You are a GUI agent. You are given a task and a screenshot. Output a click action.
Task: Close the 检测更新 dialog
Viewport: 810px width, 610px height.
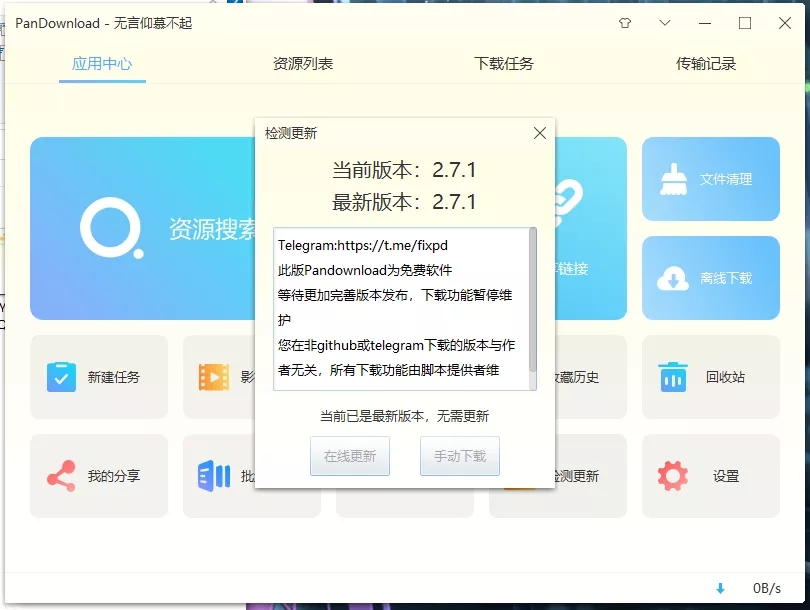click(x=540, y=133)
